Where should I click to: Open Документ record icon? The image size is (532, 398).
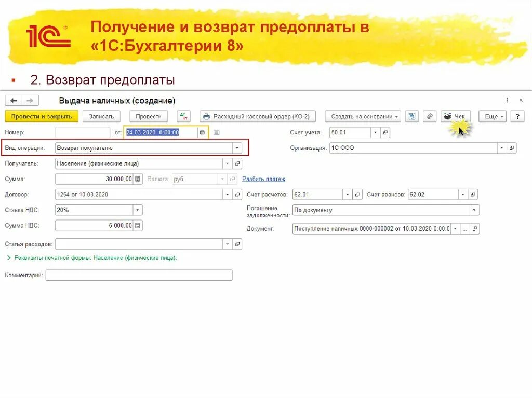(x=475, y=229)
